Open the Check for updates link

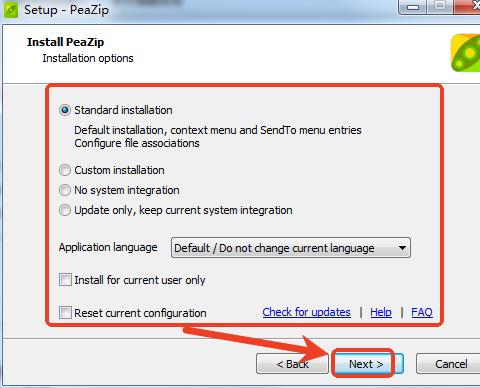point(306,312)
